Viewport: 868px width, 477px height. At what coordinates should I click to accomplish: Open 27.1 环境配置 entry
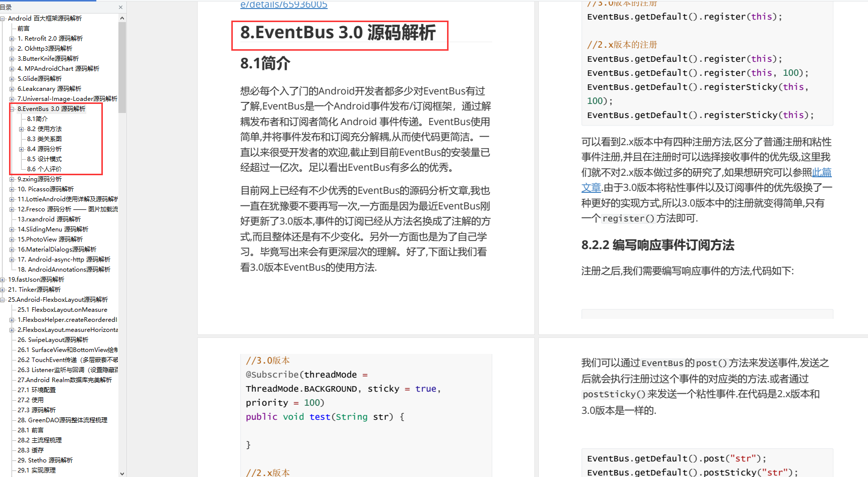37,390
